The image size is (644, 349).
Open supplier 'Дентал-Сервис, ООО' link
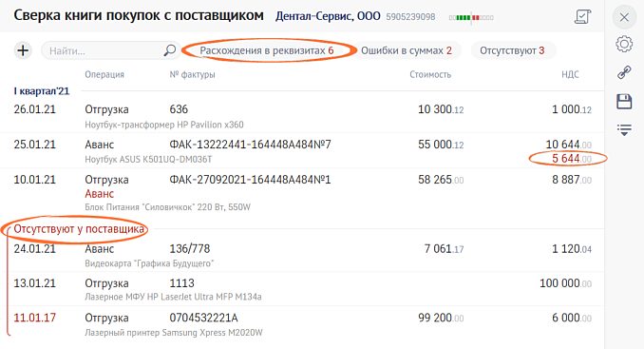coord(328,16)
